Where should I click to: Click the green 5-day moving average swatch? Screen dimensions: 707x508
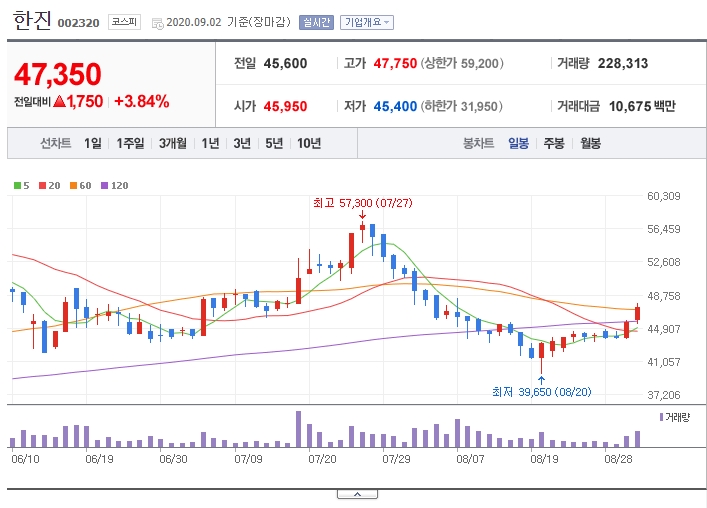pyautogui.click(x=18, y=185)
